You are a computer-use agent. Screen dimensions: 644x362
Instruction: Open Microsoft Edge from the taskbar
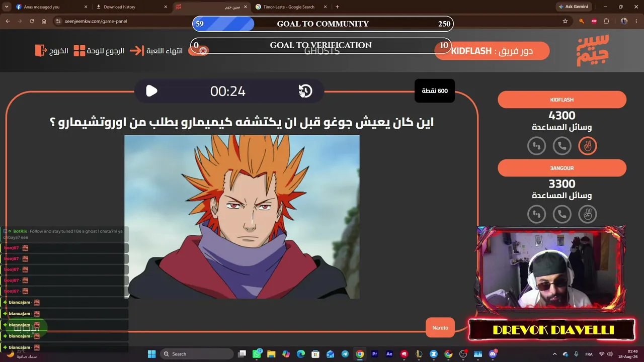301,354
